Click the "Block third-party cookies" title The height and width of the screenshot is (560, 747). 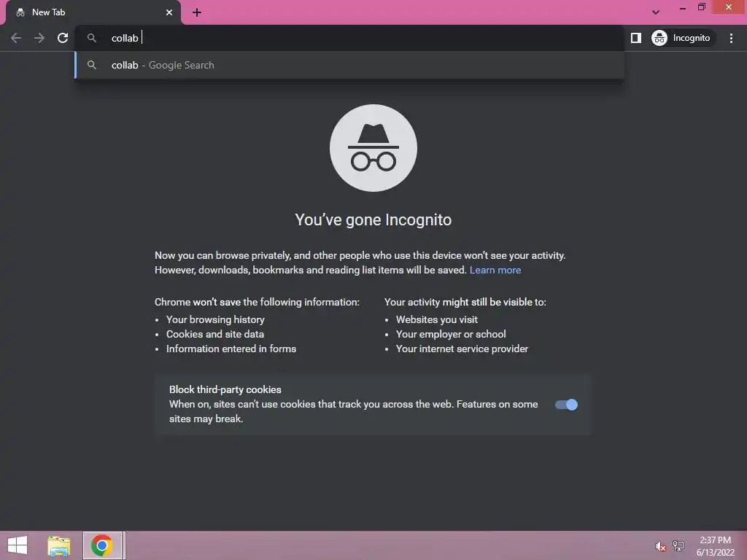[225, 389]
